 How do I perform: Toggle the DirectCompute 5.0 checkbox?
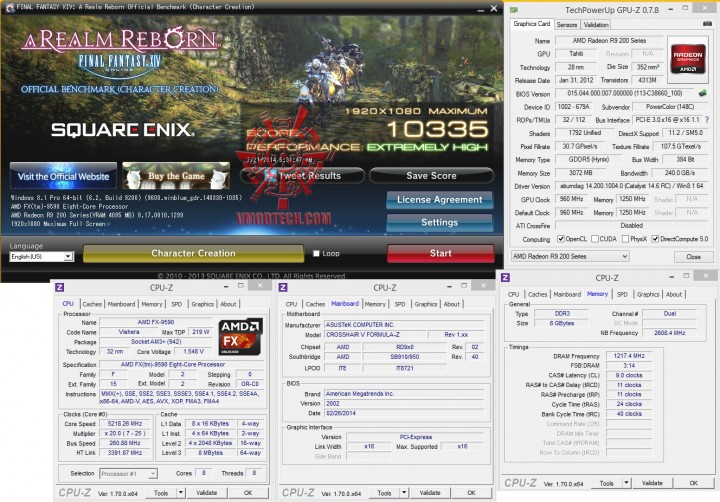pos(655,239)
